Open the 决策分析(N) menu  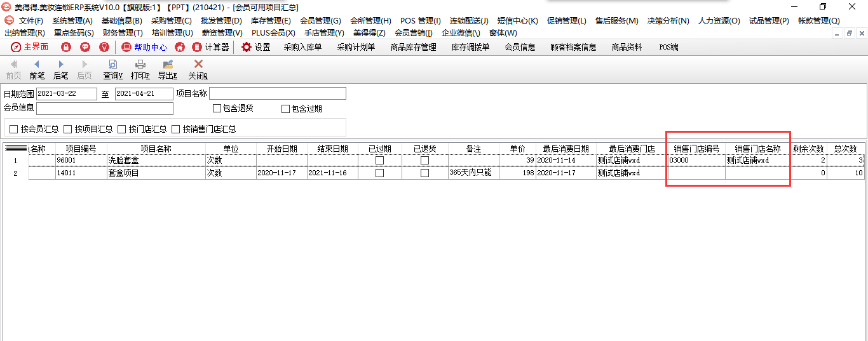(x=668, y=21)
